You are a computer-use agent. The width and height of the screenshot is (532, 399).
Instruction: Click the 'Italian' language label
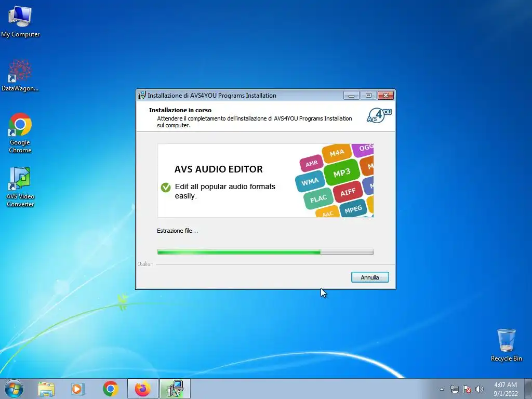pos(145,264)
